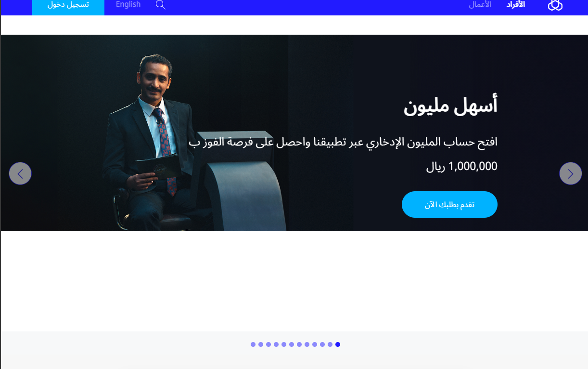Go to next slide with right arrow
588x369 pixels.
pyautogui.click(x=571, y=173)
